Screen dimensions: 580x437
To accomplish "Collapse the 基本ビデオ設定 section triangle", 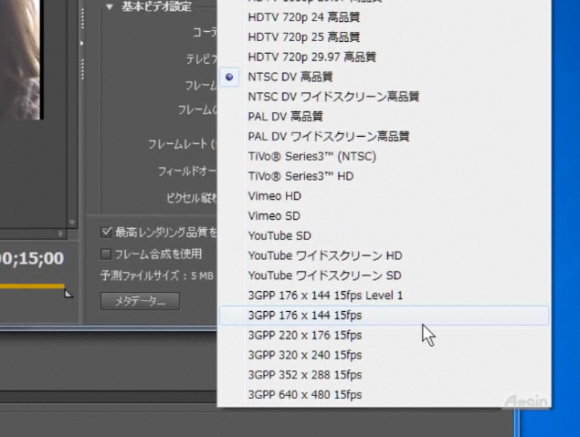I will 109,7.
